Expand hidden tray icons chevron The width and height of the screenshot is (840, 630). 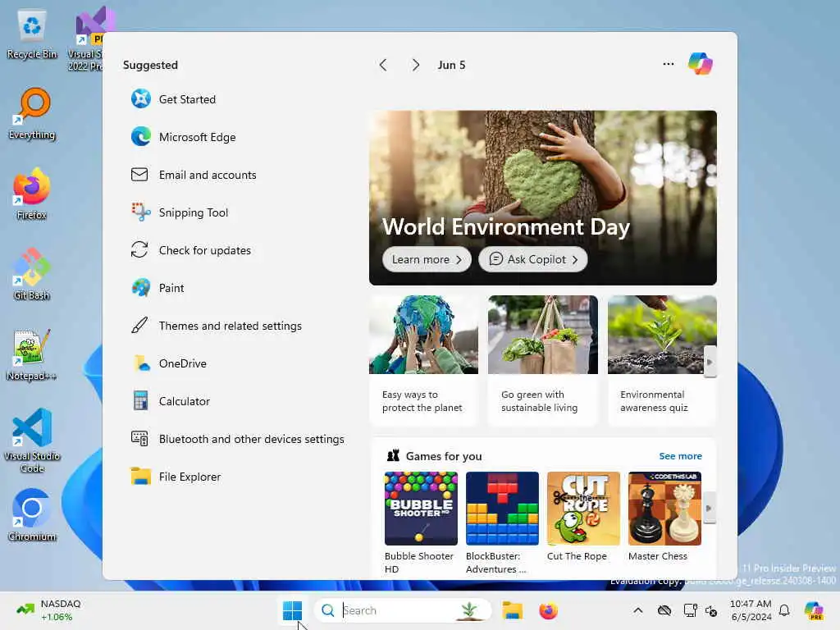point(637,610)
